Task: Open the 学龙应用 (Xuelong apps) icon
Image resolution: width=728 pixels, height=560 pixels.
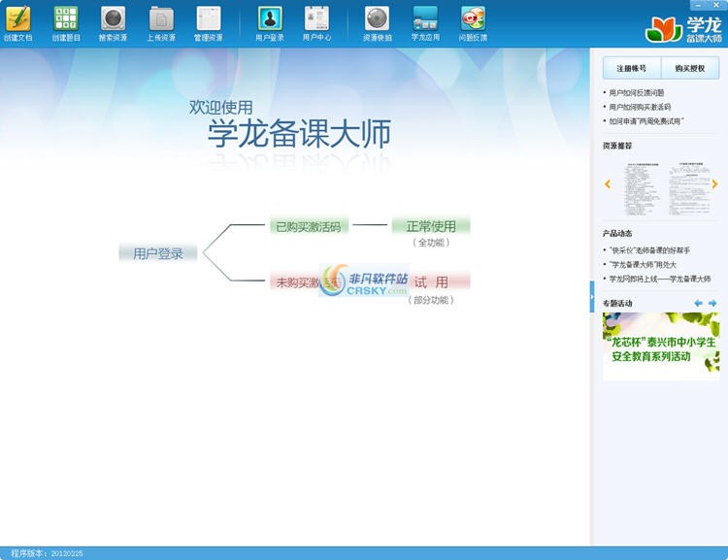Action: tap(425, 23)
